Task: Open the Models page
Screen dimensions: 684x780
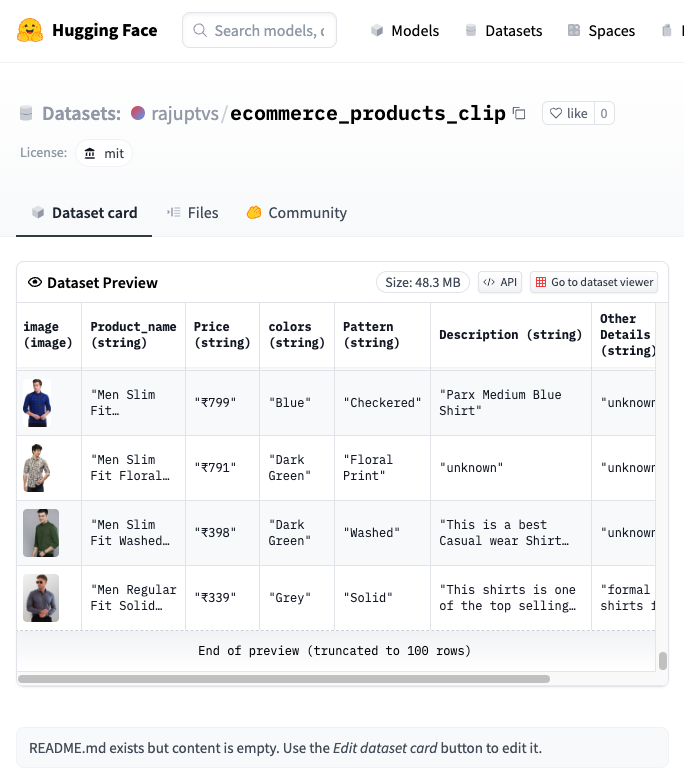Action: 404,31
